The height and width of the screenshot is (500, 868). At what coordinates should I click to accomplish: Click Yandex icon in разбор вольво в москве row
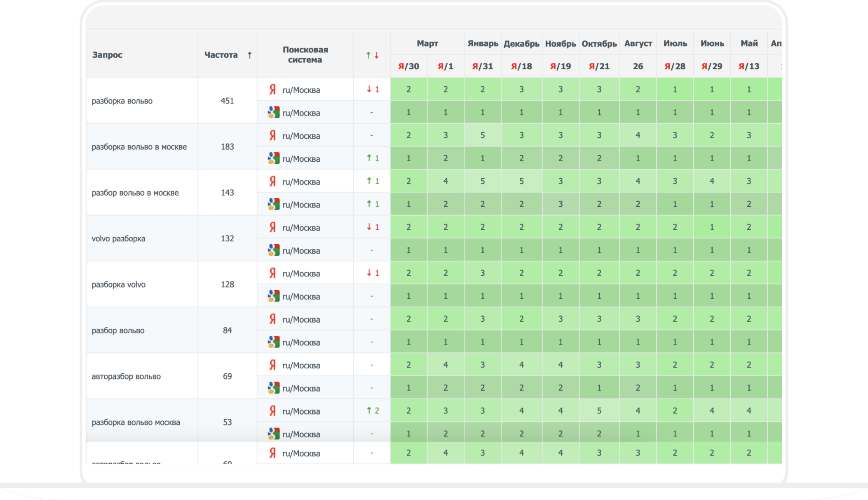272,181
